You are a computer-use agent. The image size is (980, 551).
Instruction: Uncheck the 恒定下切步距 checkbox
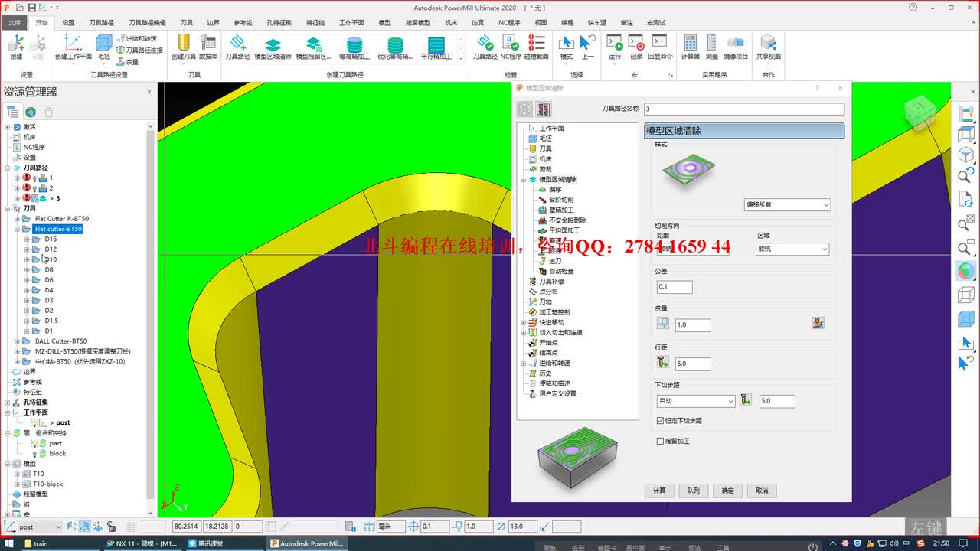pyautogui.click(x=660, y=420)
